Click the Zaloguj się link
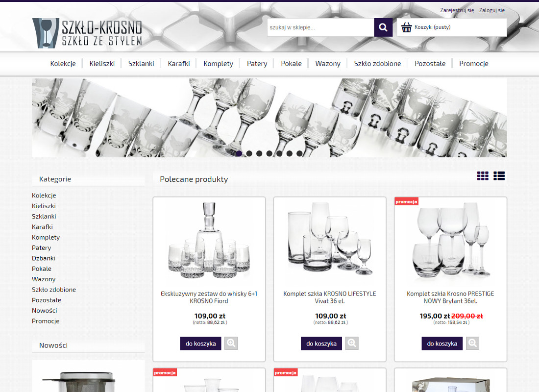 492,10
